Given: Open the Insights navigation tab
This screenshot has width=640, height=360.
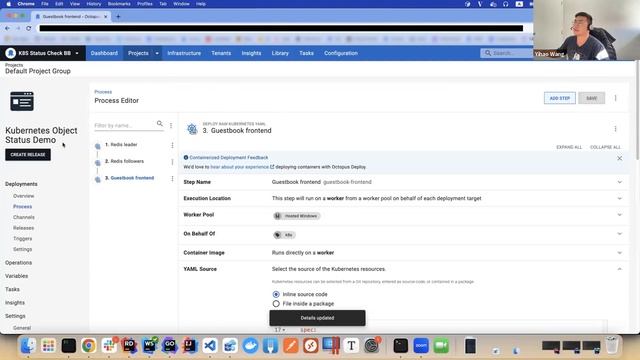Looking at the screenshot, I should point(251,53).
